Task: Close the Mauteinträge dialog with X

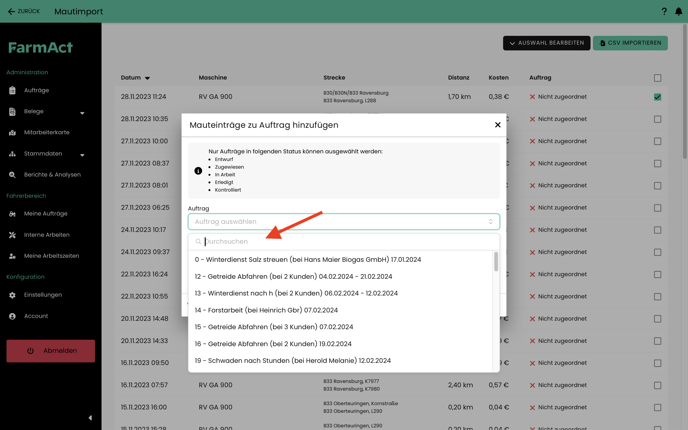Action: (498, 125)
